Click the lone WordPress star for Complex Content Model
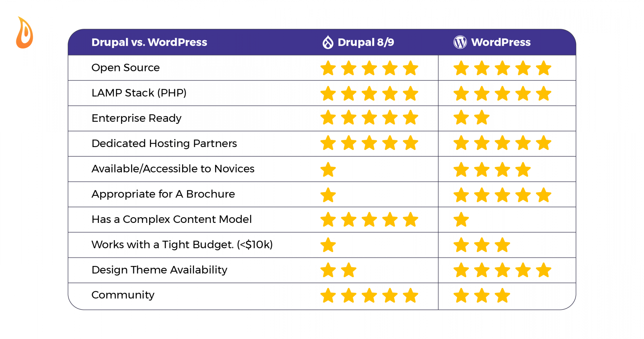 [461, 219]
